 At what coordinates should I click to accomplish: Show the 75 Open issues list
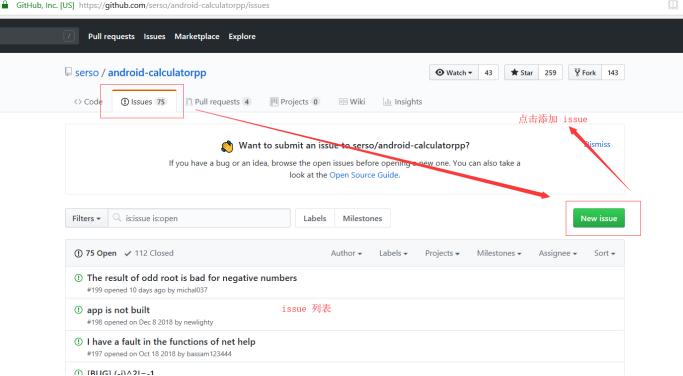[95, 253]
